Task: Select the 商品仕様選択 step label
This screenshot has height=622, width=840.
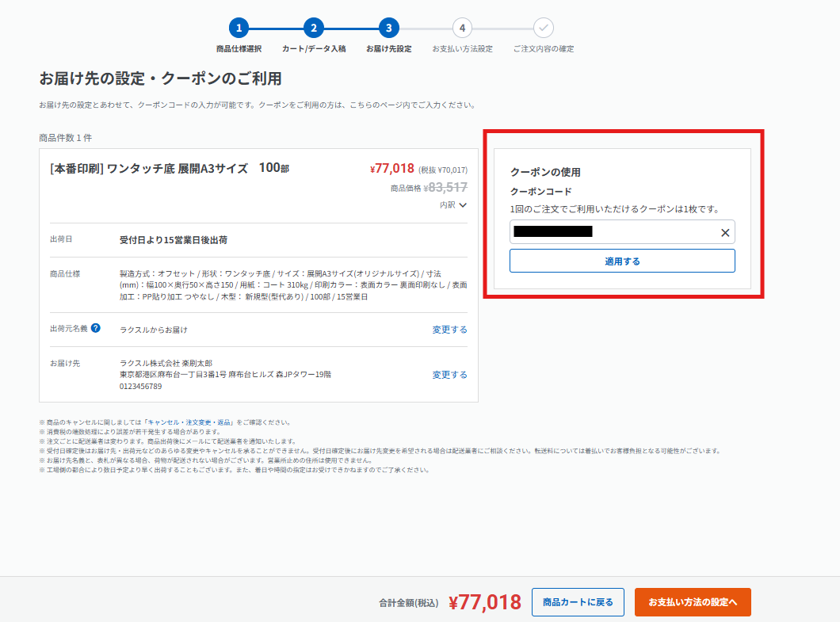Action: click(239, 49)
